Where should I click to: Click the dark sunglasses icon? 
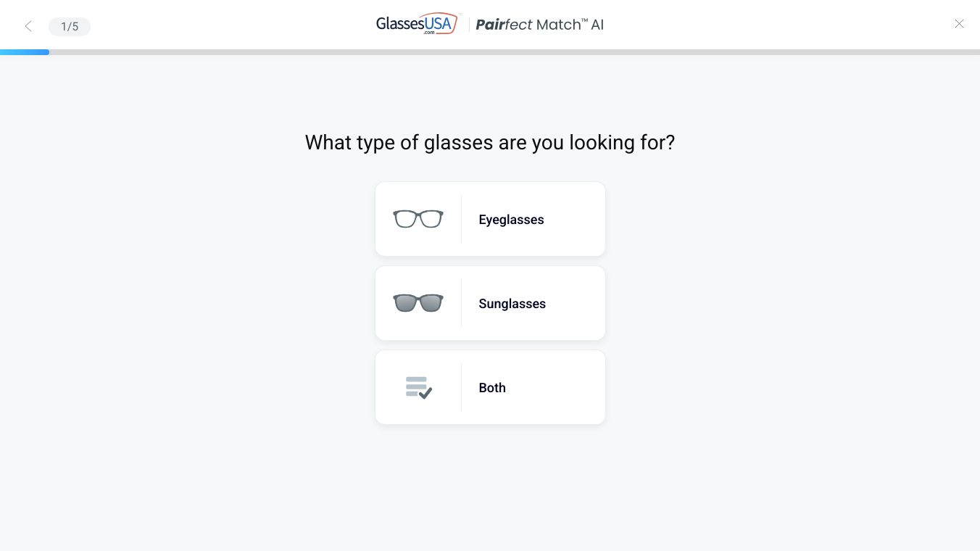point(418,303)
